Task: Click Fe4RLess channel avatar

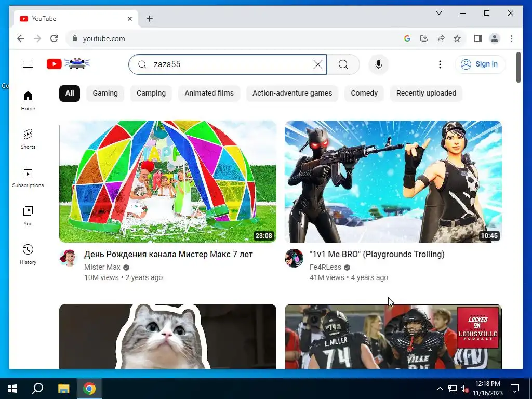Action: click(294, 258)
